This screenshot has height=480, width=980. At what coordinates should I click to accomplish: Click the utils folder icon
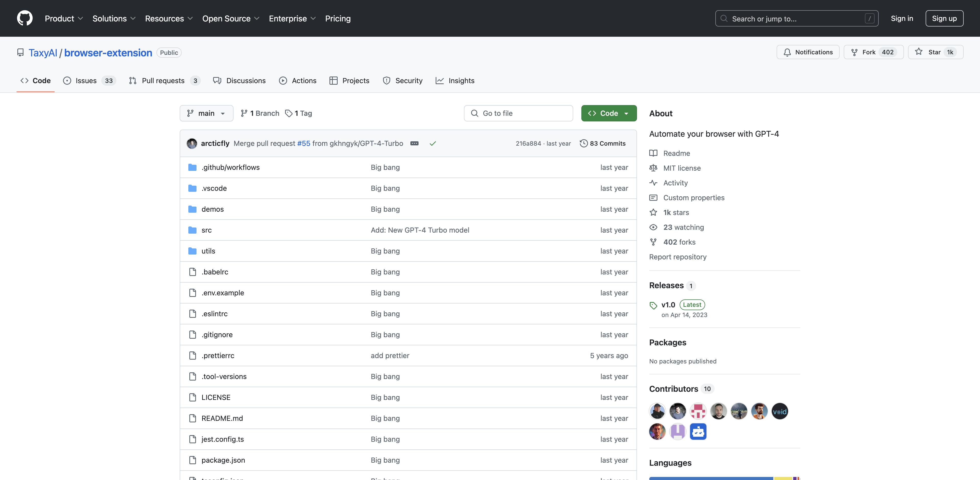pyautogui.click(x=192, y=251)
